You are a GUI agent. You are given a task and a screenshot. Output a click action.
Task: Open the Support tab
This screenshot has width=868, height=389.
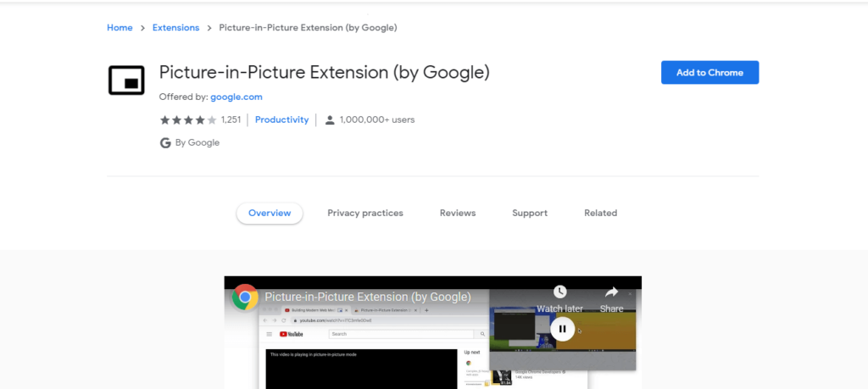(530, 213)
